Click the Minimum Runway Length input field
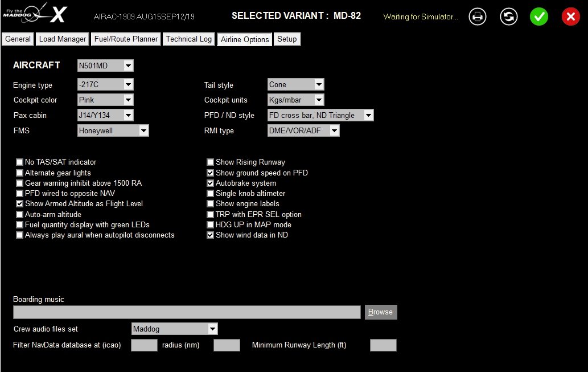The width and height of the screenshot is (588, 372). point(383,345)
